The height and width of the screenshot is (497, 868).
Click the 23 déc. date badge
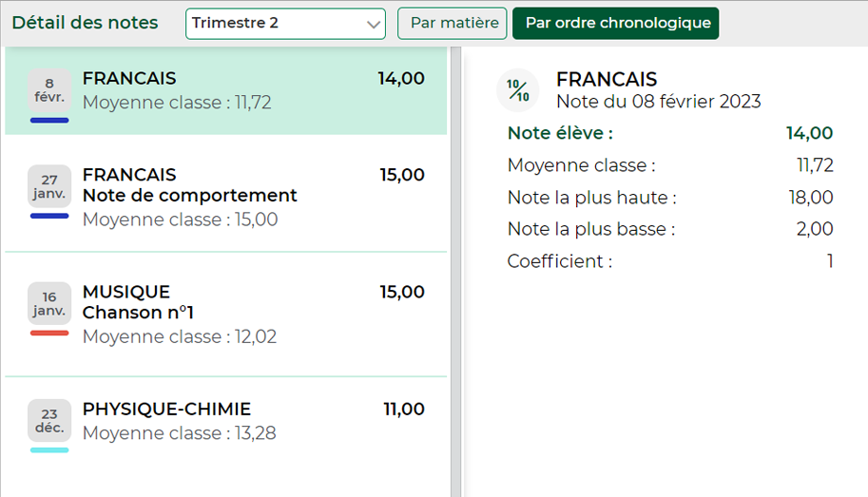49,421
